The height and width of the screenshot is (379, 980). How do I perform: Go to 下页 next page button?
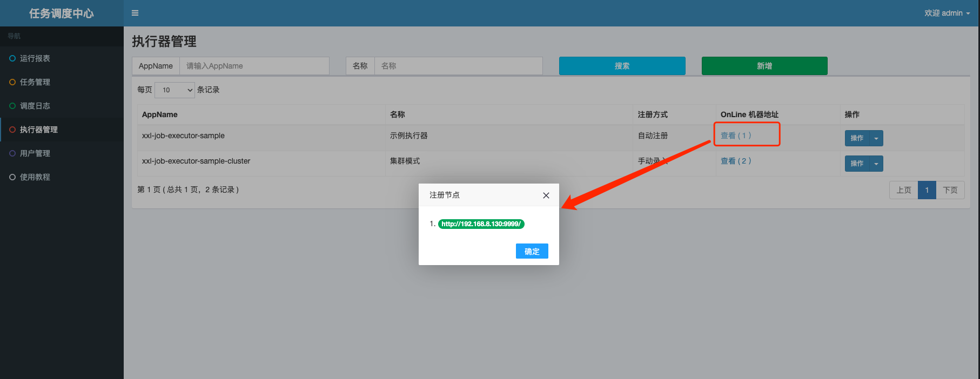(950, 190)
